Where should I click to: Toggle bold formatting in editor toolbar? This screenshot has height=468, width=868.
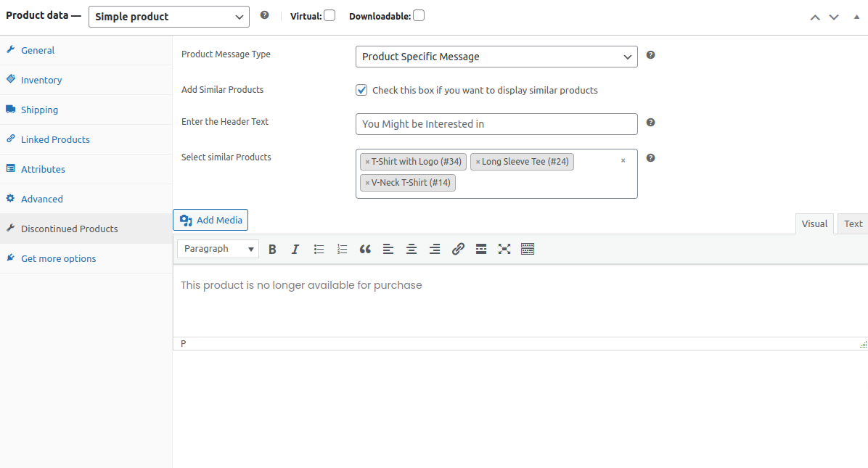[x=272, y=249]
